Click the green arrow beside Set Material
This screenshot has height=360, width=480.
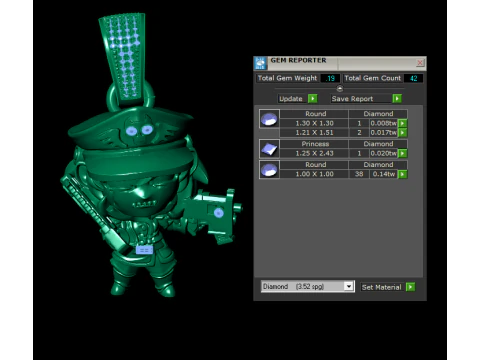pos(411,287)
